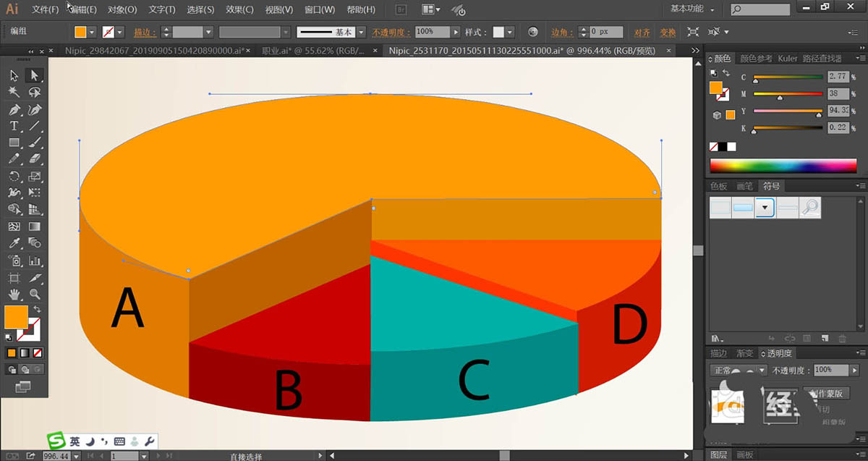Click the change screen mode icon
The width and height of the screenshot is (868, 461).
pos(22,387)
